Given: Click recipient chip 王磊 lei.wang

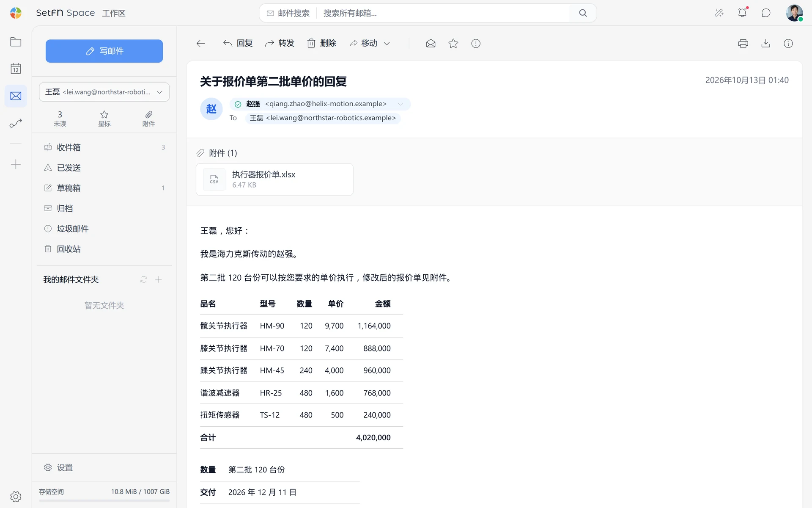Looking at the screenshot, I should pos(323,118).
